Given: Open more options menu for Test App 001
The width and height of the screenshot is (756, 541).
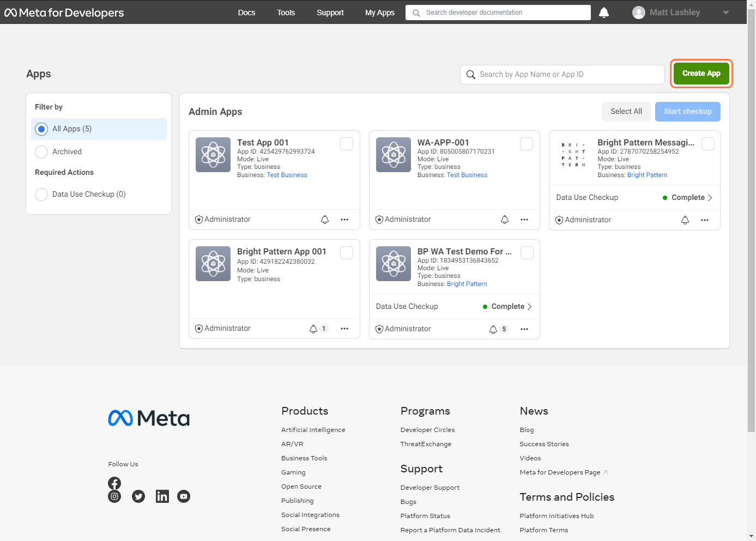Looking at the screenshot, I should click(x=344, y=220).
